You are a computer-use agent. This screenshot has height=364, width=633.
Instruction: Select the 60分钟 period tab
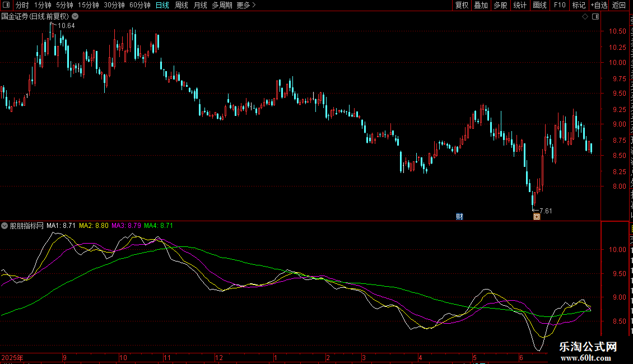pos(139,5)
